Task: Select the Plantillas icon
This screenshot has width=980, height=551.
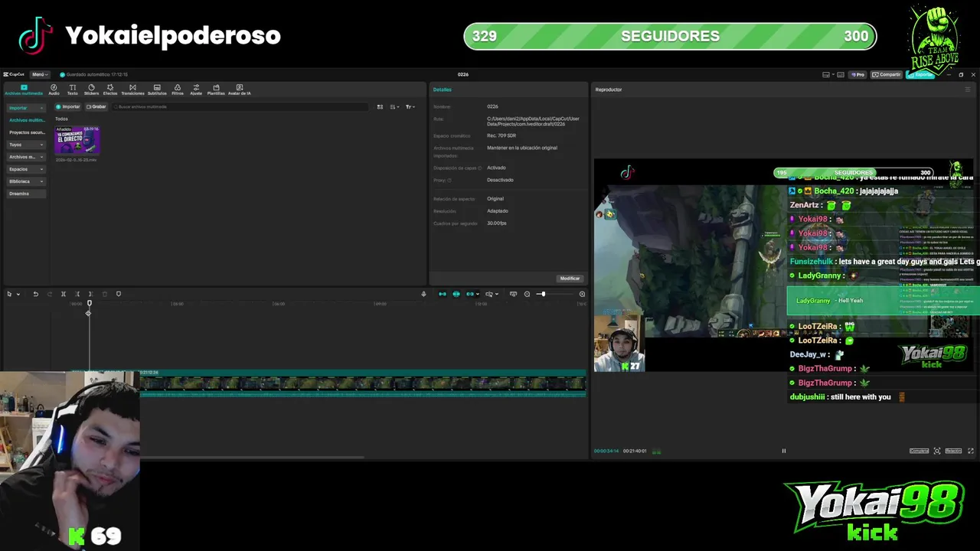Action: (216, 90)
